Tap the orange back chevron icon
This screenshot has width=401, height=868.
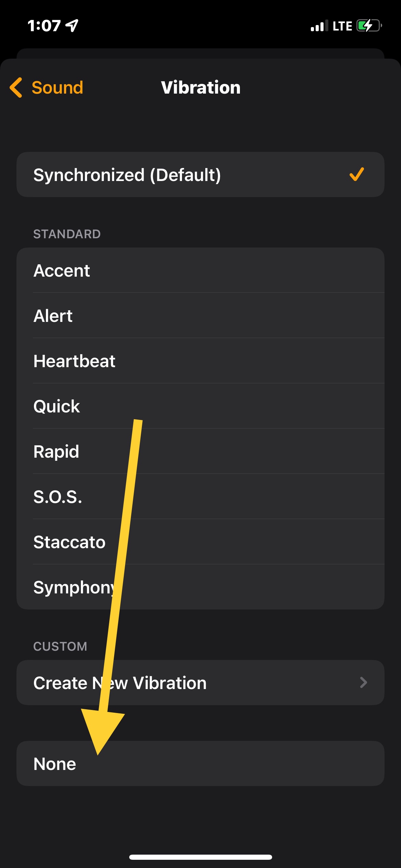(16, 87)
